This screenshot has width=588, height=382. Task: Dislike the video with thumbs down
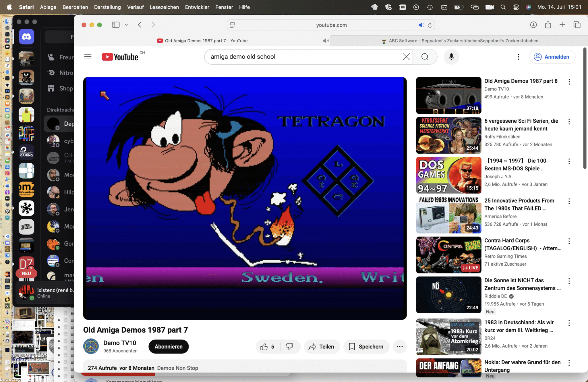tap(289, 347)
